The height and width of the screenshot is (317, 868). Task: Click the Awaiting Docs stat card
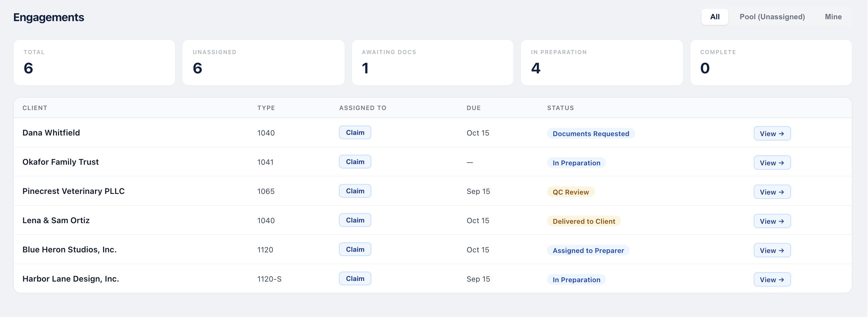pos(433,63)
